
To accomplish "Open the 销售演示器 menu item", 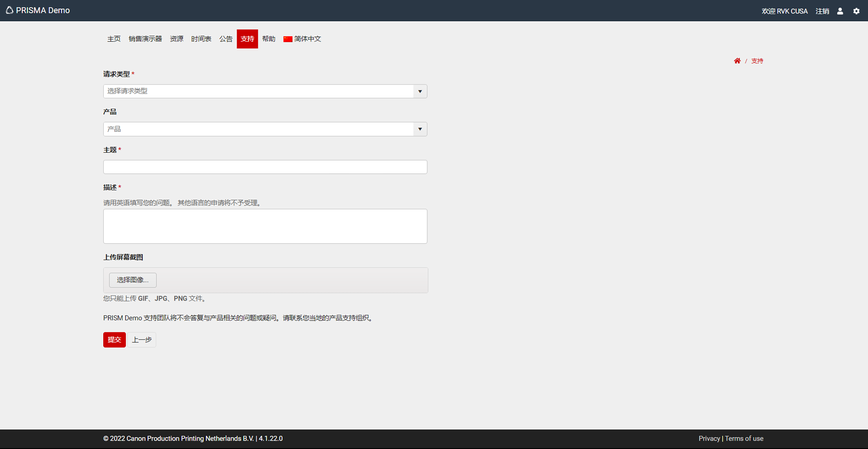I will click(145, 39).
